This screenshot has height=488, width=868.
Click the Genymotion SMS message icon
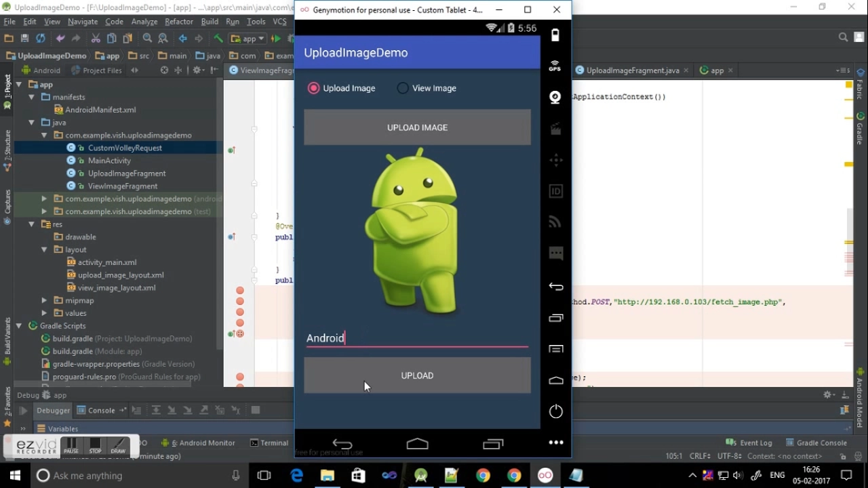[556, 253]
